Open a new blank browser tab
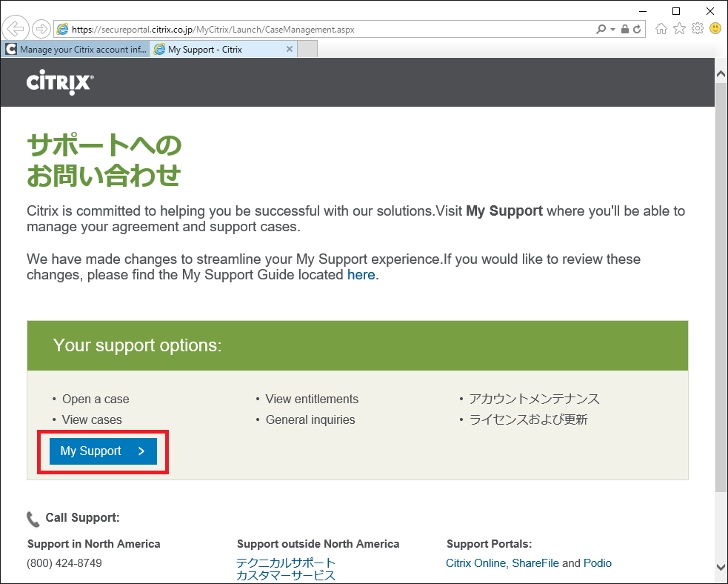 [x=307, y=50]
